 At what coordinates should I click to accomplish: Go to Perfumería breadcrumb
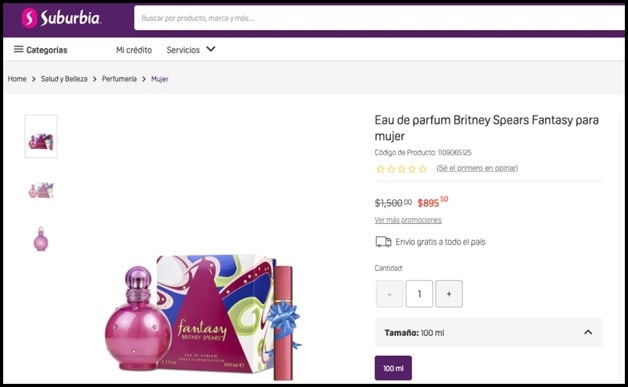coord(119,79)
